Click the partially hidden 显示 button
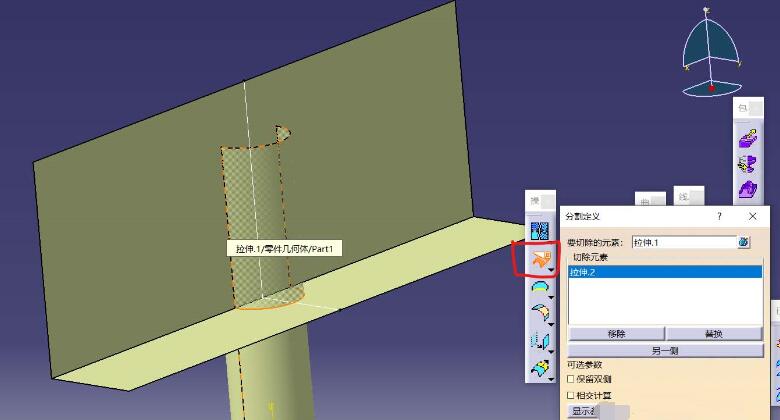The width and height of the screenshot is (780, 420). [x=583, y=411]
